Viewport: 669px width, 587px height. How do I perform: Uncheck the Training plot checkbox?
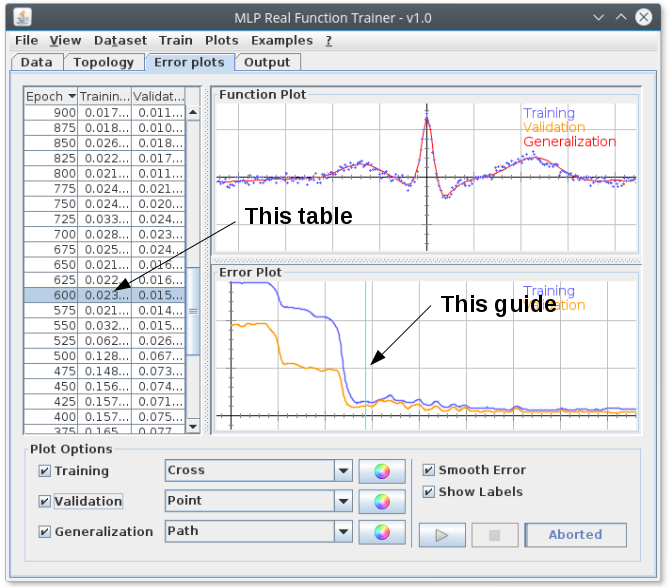[44, 471]
